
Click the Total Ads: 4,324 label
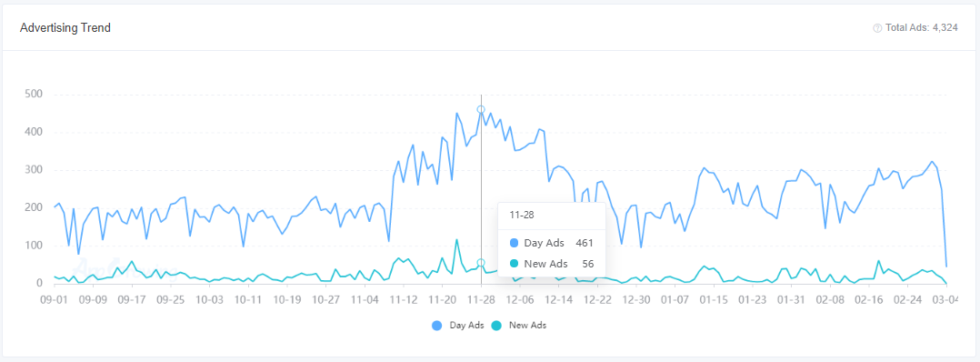[922, 28]
